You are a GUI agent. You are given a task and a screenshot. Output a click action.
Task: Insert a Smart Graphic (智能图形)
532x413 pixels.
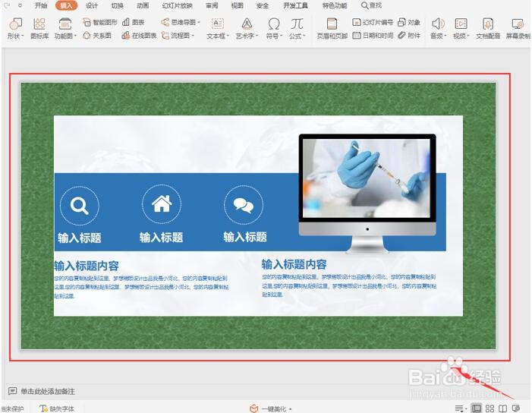coord(99,23)
